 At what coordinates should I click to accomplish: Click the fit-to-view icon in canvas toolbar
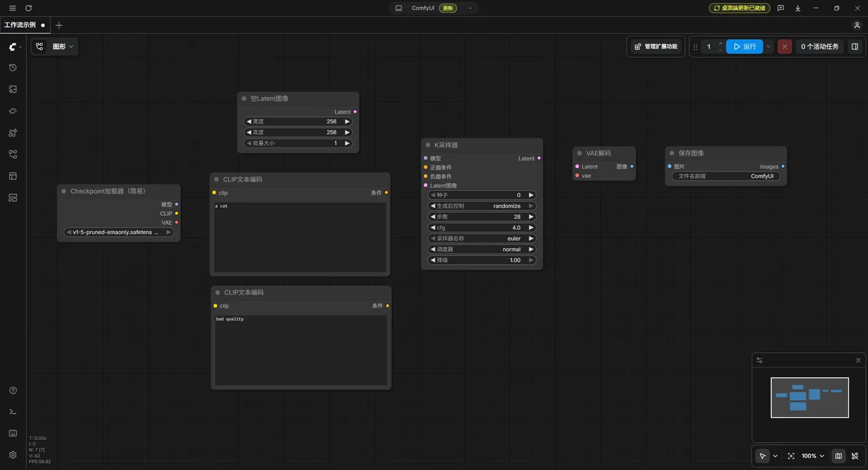[791, 456]
